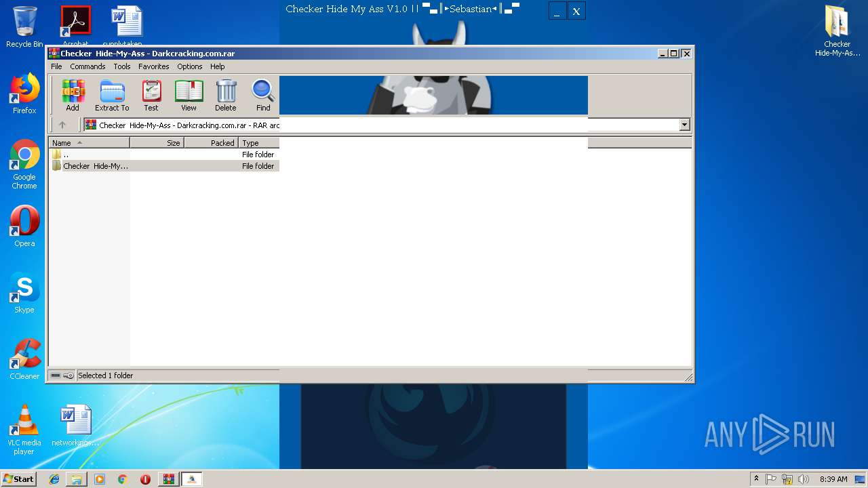Open Internet Explorer from the taskbar

(54, 479)
